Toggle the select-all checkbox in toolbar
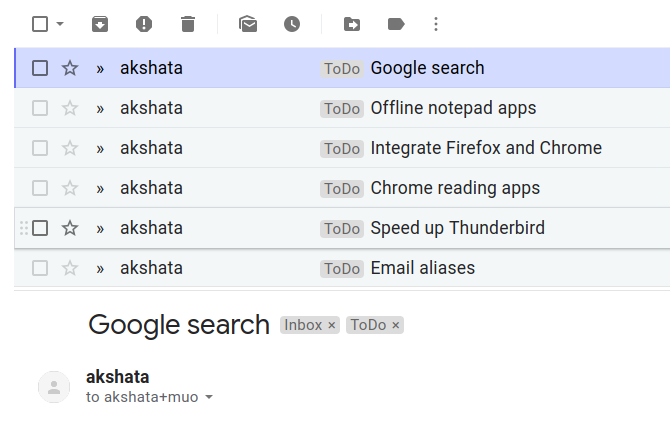 [x=40, y=24]
